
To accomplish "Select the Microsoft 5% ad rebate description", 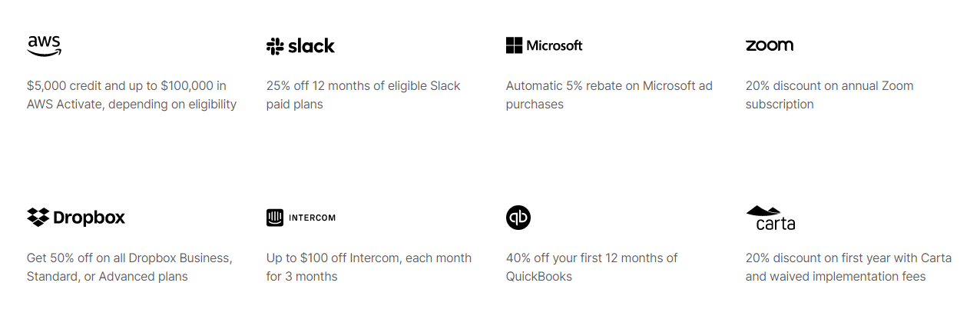I will 609,95.
